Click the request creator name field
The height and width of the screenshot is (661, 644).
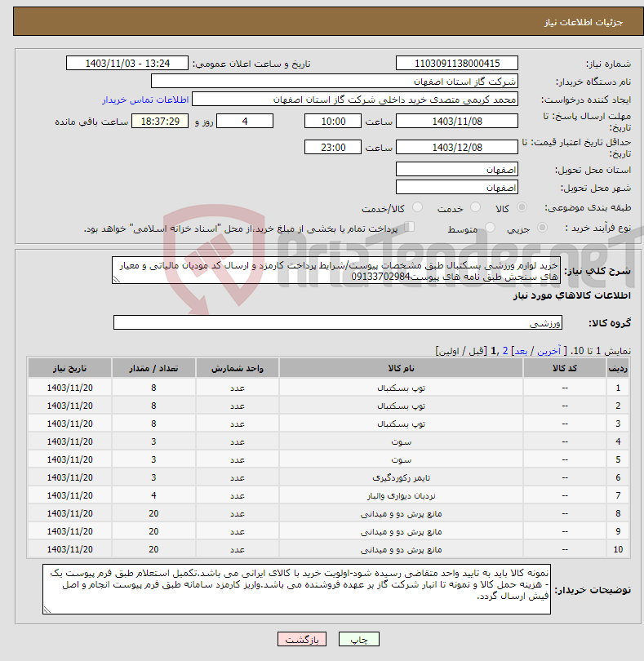click(355, 100)
